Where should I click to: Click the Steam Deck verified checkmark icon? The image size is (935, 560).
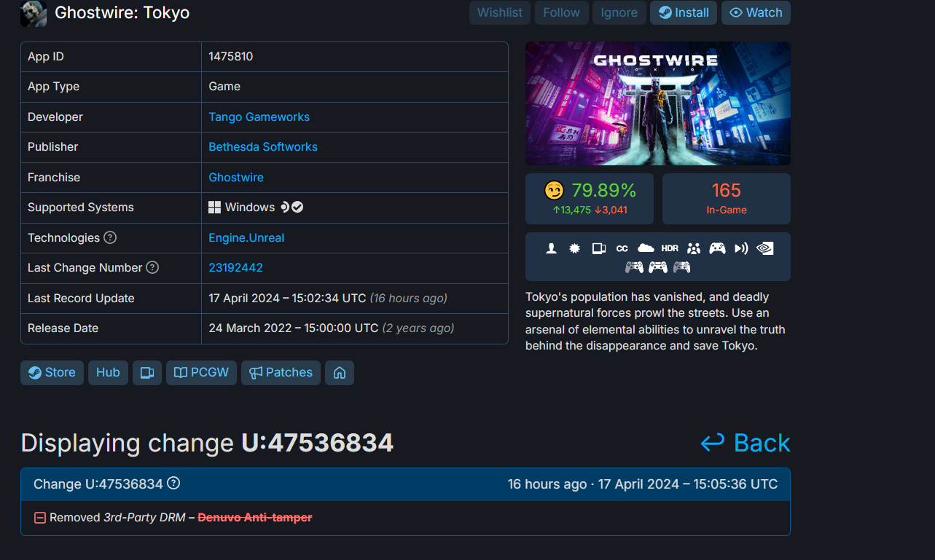(297, 207)
